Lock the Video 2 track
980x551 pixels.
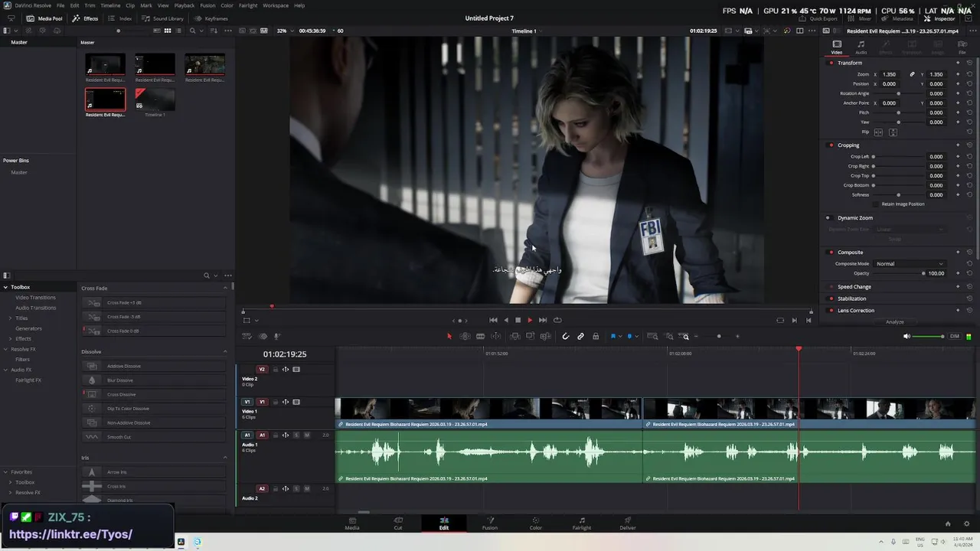point(276,369)
